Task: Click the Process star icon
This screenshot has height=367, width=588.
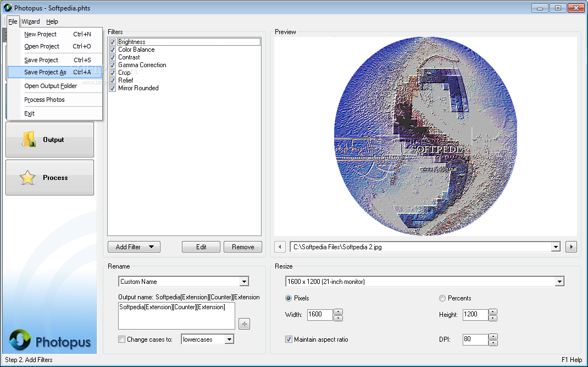Action: pyautogui.click(x=27, y=178)
